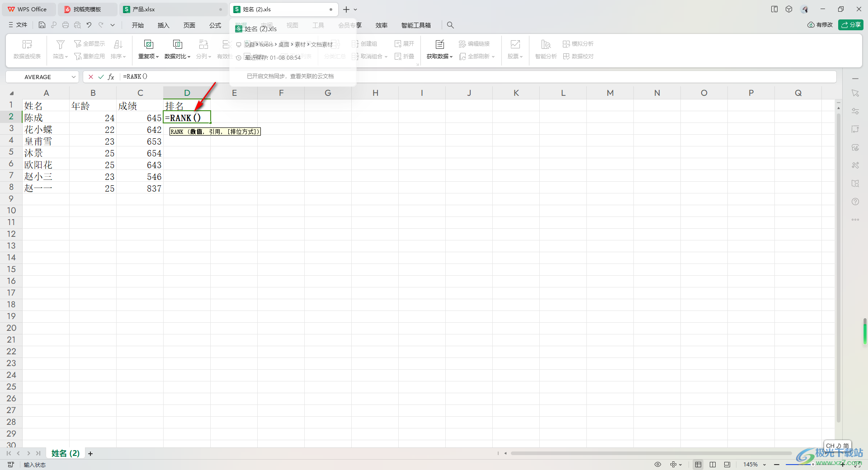Click 数据校对 data proofreading

[578, 56]
